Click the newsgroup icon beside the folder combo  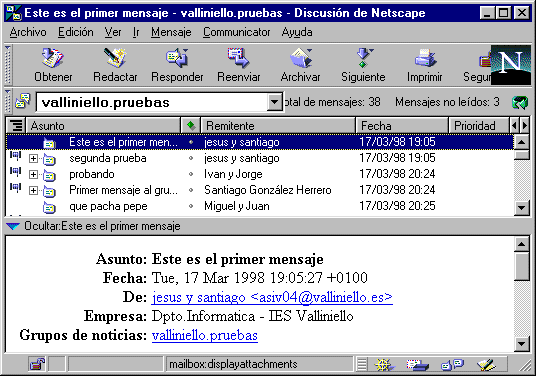[x=23, y=102]
